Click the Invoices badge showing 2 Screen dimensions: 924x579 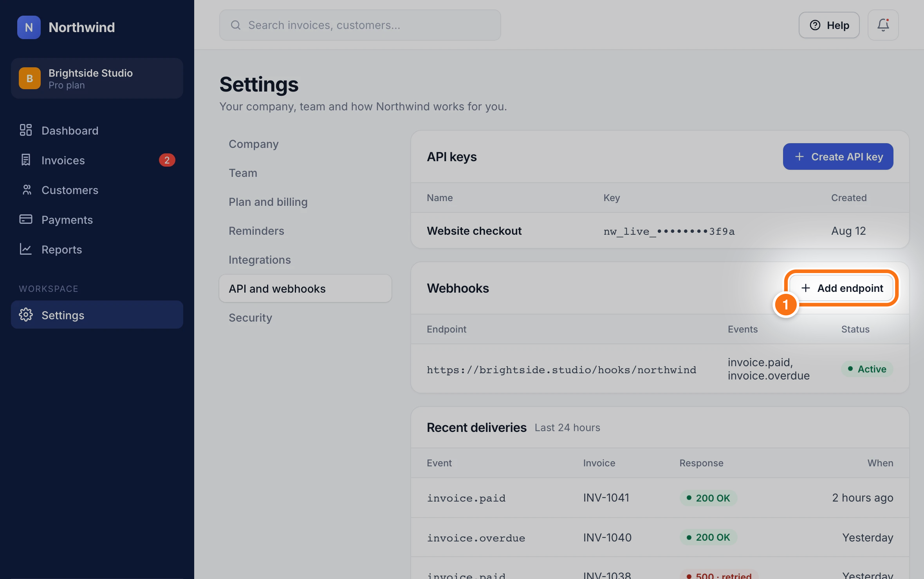(x=167, y=160)
